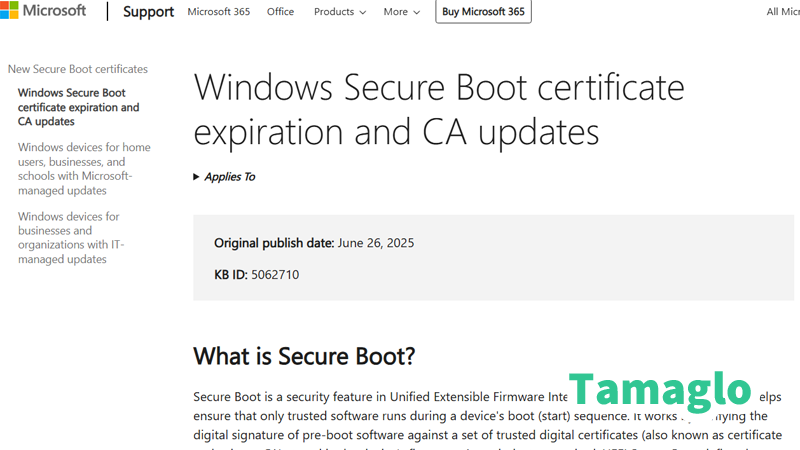800x450 pixels.
Task: Click the page title heading
Action: click(x=438, y=109)
